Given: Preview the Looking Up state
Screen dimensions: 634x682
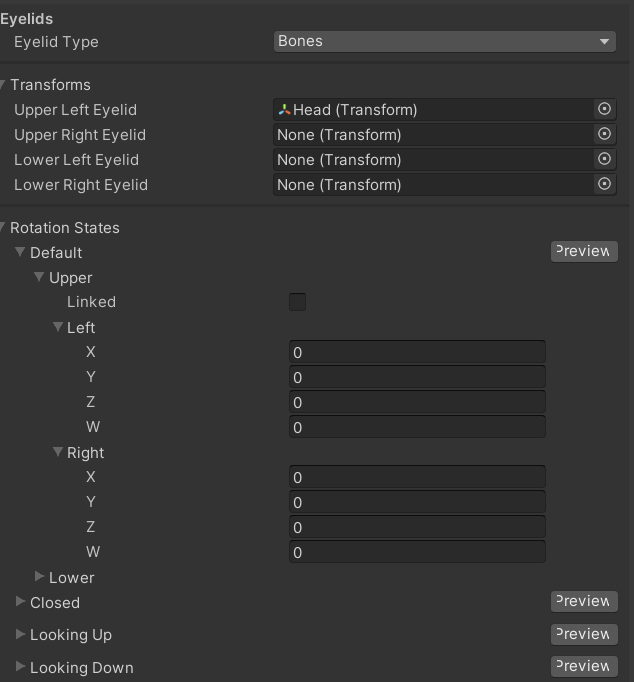Looking at the screenshot, I should (x=584, y=635).
